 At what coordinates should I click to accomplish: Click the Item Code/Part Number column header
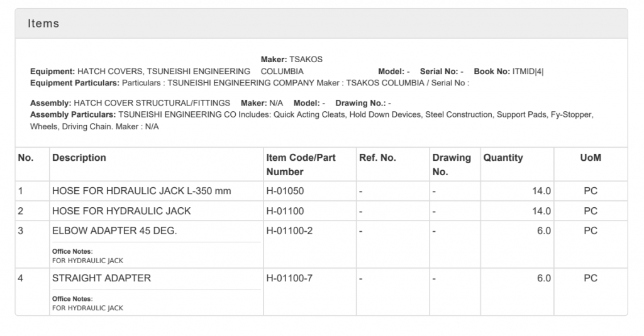301,165
